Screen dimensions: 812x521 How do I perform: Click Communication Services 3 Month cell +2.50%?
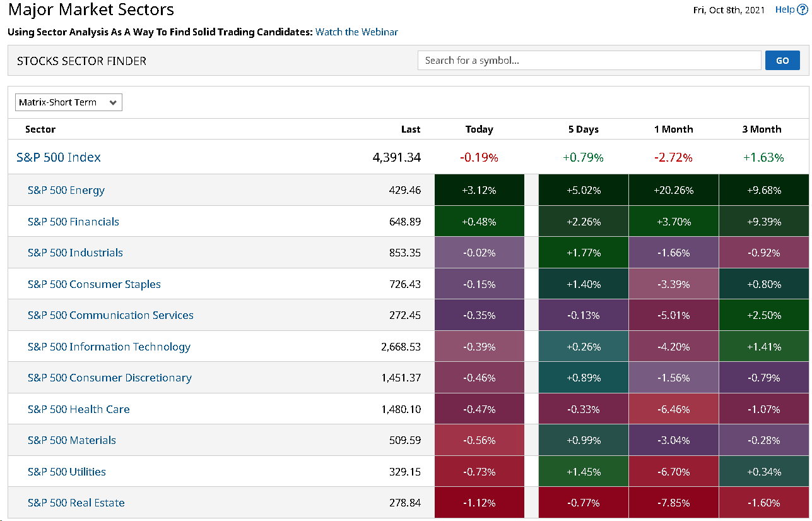[x=764, y=315]
